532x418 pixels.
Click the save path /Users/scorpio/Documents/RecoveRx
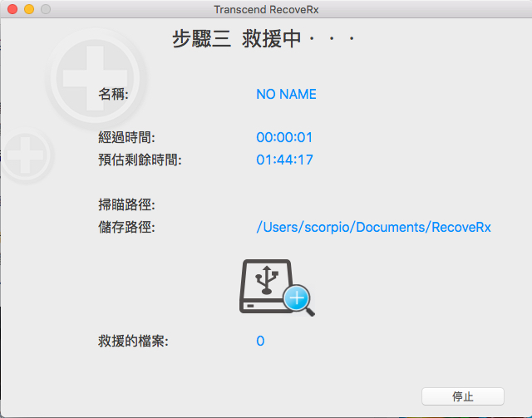point(373,228)
